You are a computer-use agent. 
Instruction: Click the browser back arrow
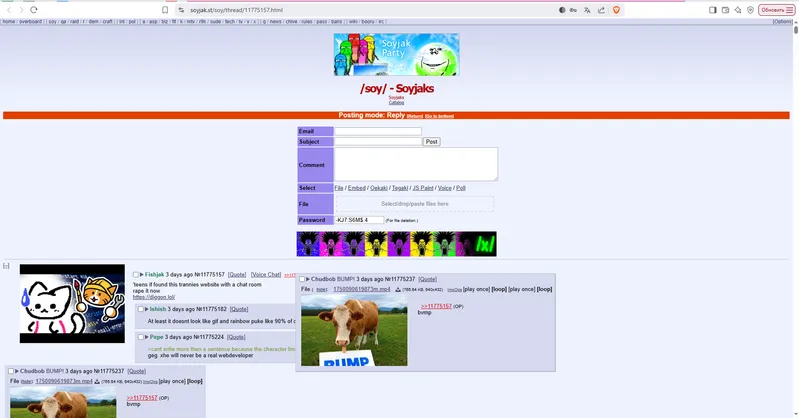(9, 9)
